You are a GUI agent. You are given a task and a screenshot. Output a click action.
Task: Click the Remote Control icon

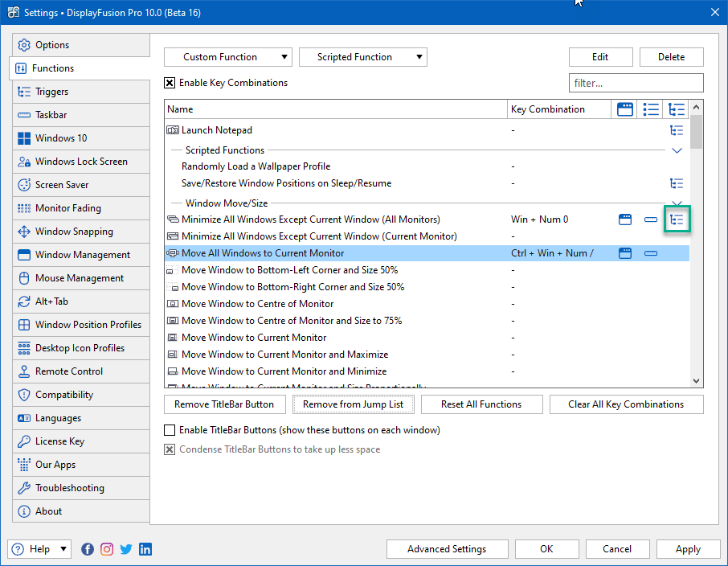23,371
